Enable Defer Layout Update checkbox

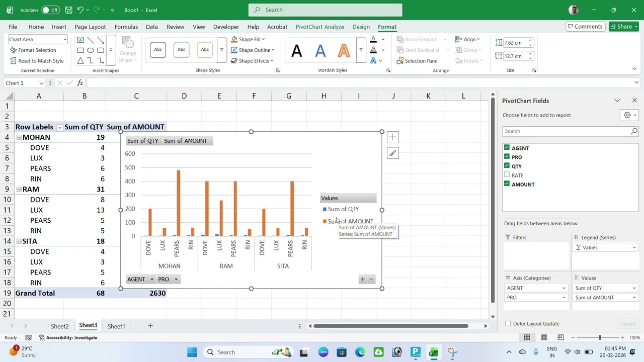pos(508,324)
